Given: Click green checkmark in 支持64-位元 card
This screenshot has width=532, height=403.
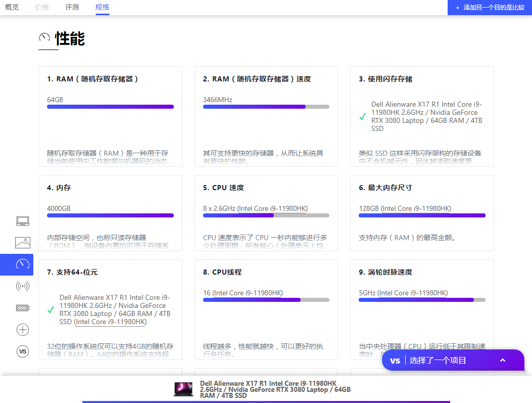Looking at the screenshot, I should 51,309.
